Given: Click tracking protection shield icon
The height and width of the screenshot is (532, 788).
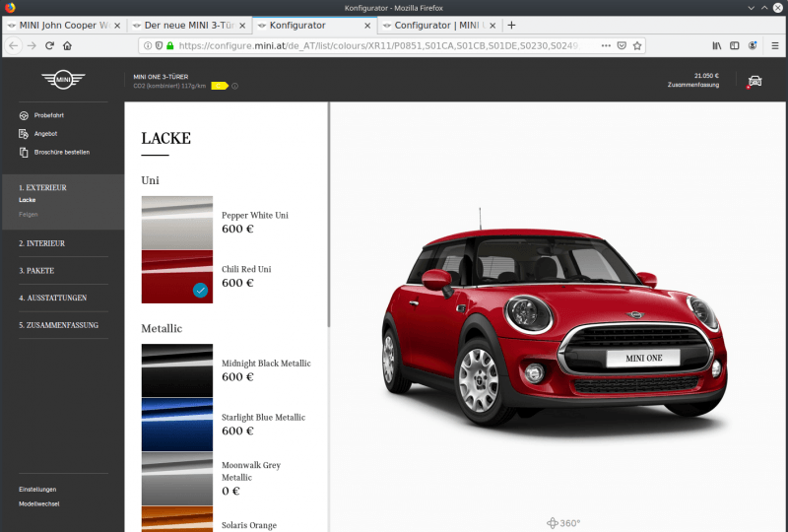Looking at the screenshot, I should (x=159, y=45).
